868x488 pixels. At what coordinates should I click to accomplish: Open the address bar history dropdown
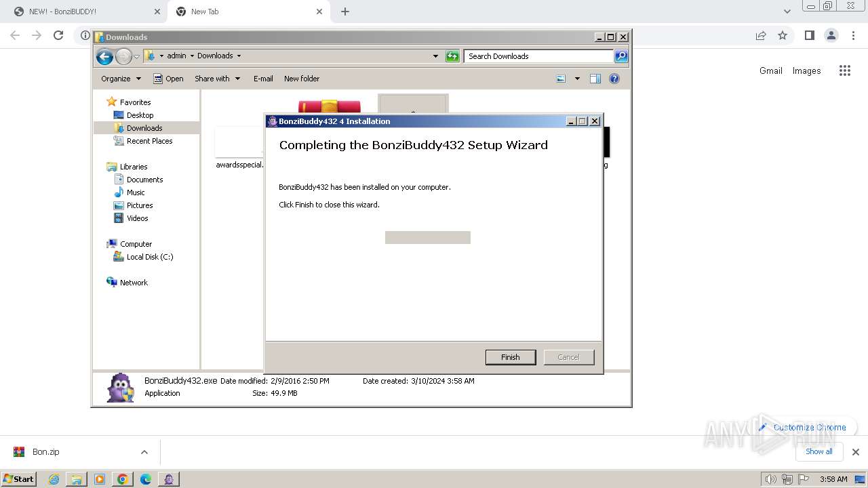point(435,56)
